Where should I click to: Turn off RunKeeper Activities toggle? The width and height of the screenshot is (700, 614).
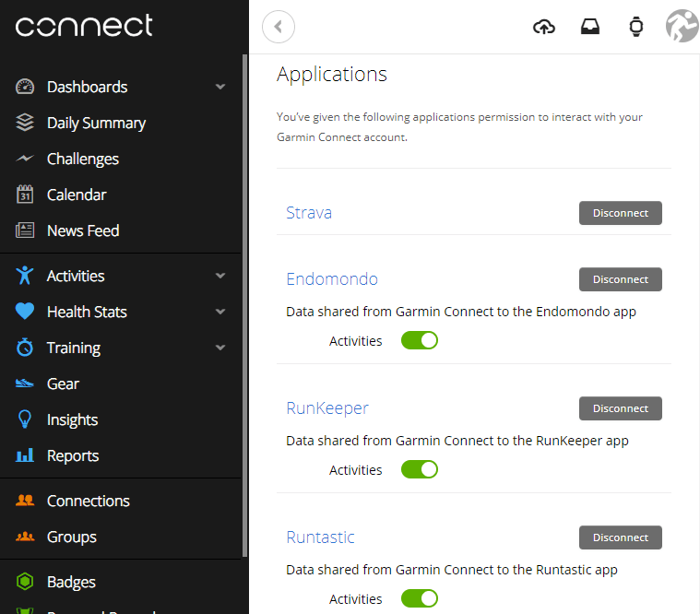420,469
